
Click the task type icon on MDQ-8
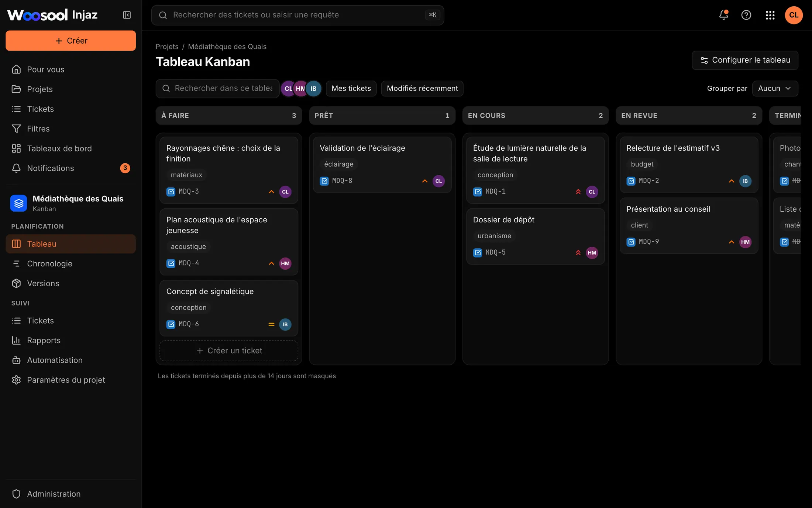click(324, 181)
